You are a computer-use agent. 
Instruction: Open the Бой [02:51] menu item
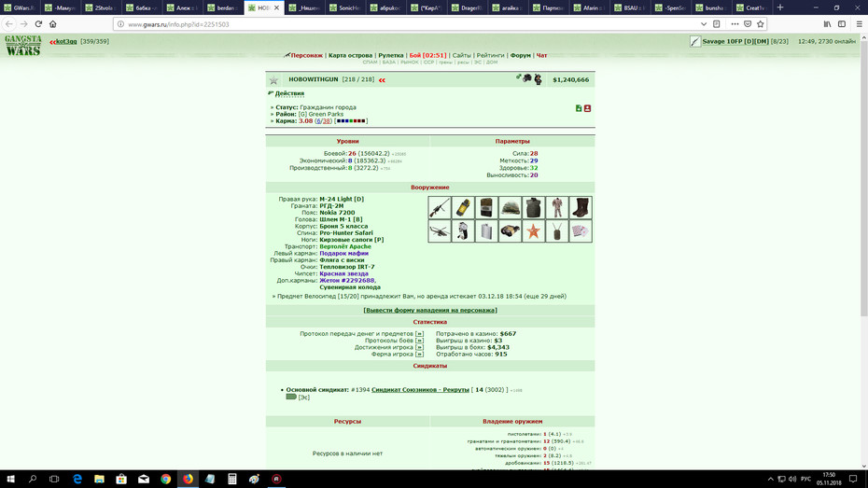(427, 55)
